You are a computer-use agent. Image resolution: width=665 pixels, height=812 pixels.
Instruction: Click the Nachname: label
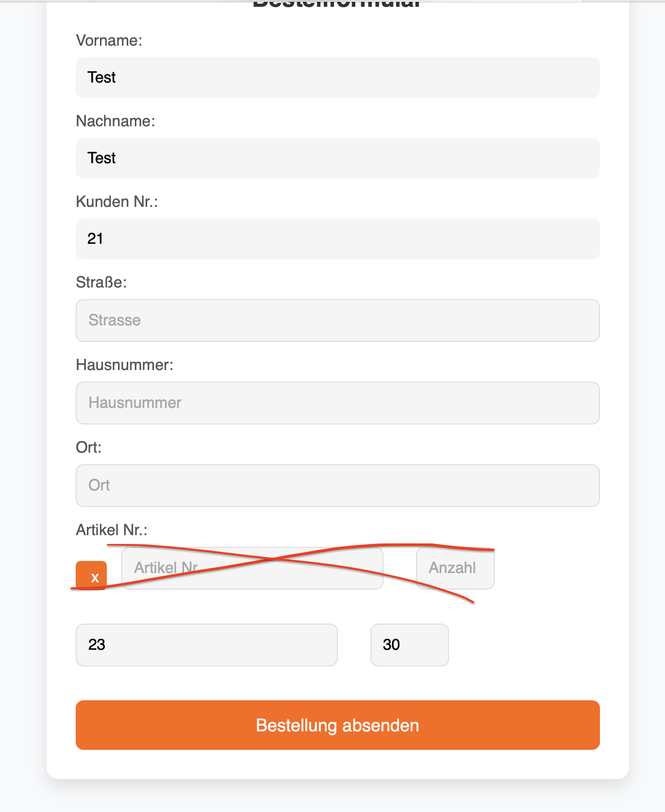[x=116, y=121]
